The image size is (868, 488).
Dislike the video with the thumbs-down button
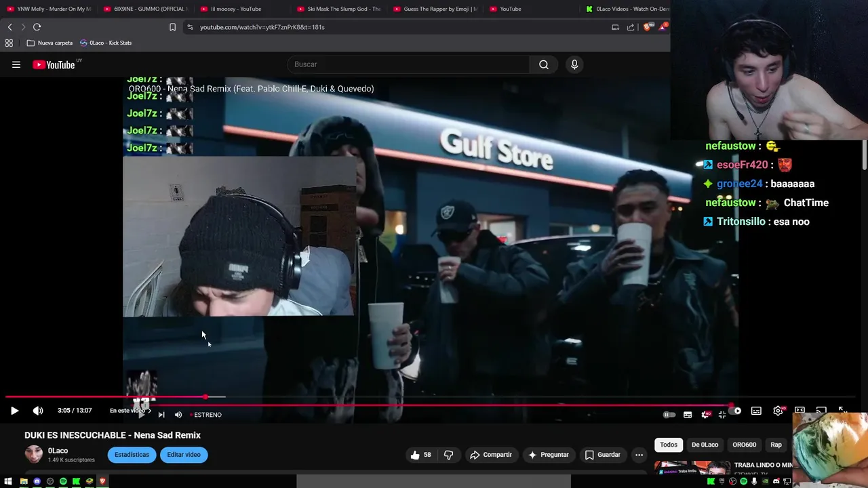coord(448,455)
